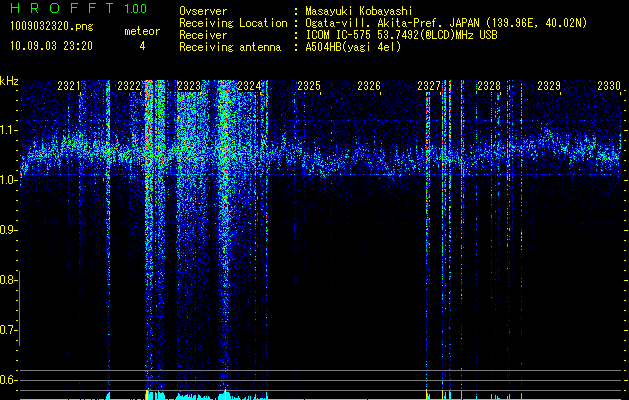Click the 0.9 kHz axis label
Viewport: 629px width, 400px height.
(8, 230)
